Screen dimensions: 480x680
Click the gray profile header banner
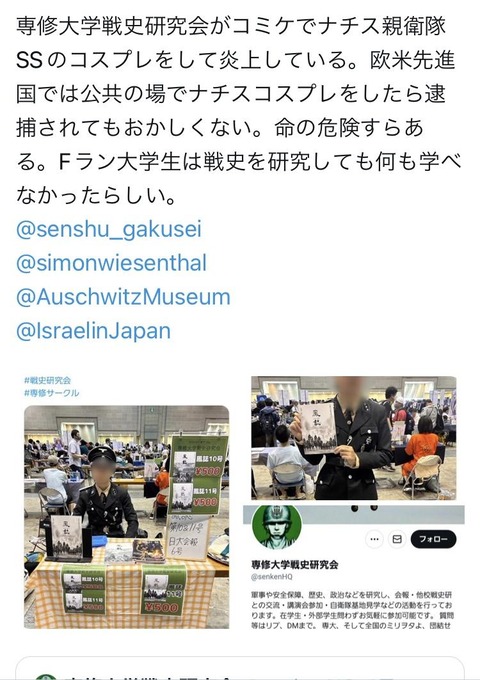pos(353,514)
